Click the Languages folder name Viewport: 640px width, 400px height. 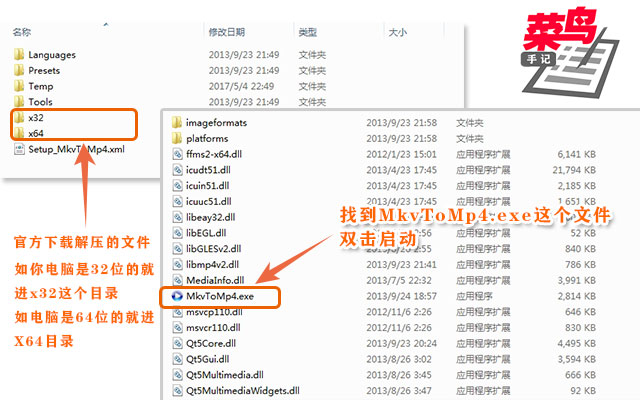click(52, 55)
